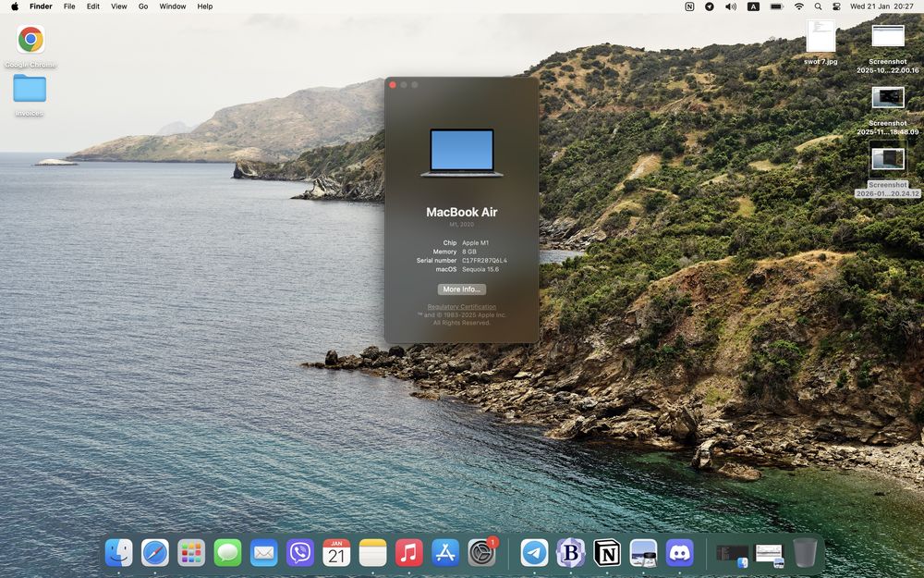Open the Edit menu
Screen dimensions: 924x578
tap(93, 6)
